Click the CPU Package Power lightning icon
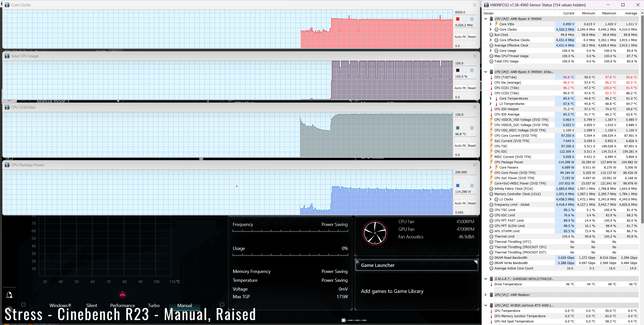 (491, 162)
